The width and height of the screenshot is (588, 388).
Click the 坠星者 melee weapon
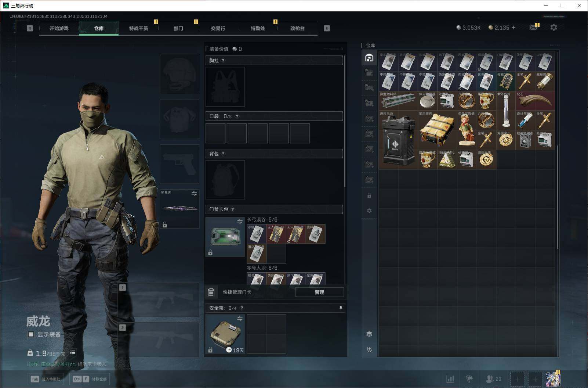[179, 209]
